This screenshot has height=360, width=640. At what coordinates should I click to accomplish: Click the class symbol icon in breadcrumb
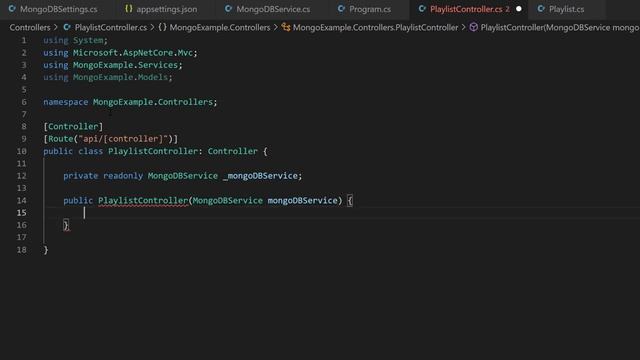tap(286, 27)
